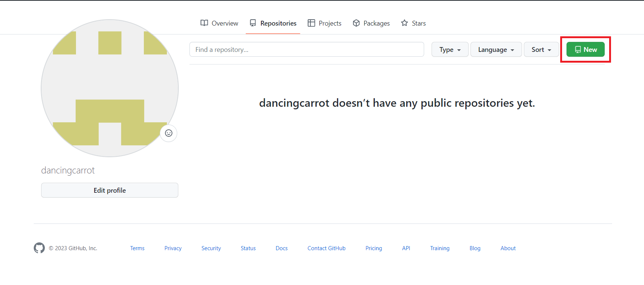
Task: Open the API footer link
Action: (x=406, y=248)
